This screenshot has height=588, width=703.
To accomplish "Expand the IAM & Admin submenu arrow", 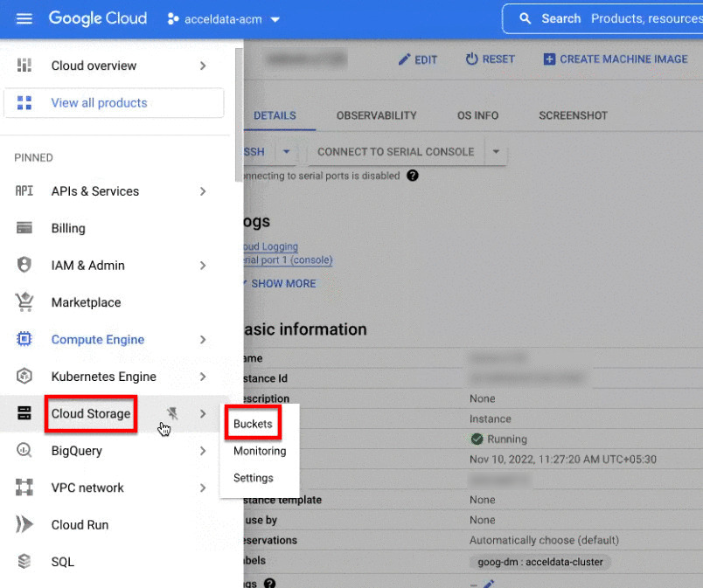I will [x=203, y=266].
